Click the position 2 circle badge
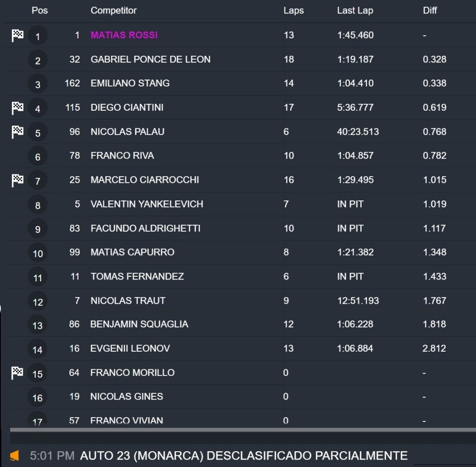 click(38, 60)
